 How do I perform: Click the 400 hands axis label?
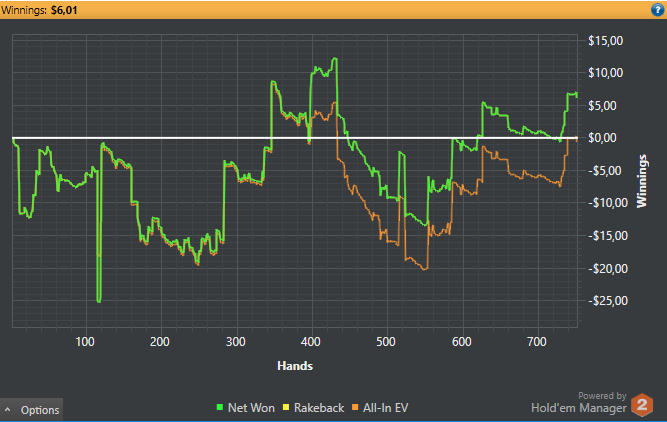point(311,342)
